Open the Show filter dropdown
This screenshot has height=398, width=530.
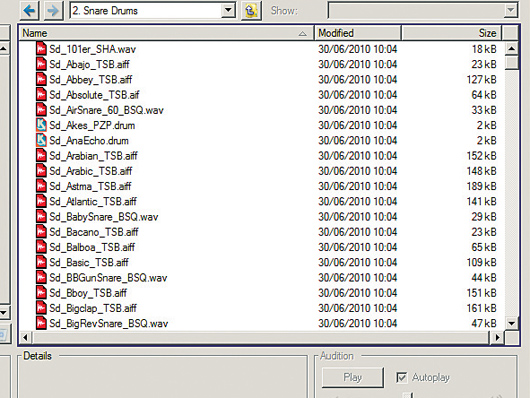pyautogui.click(x=510, y=10)
